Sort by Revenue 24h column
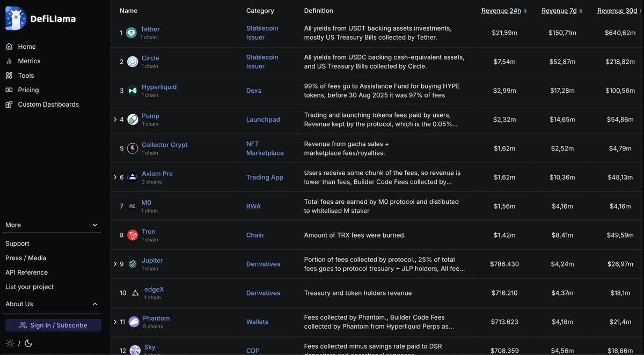644x355 pixels. 504,11
